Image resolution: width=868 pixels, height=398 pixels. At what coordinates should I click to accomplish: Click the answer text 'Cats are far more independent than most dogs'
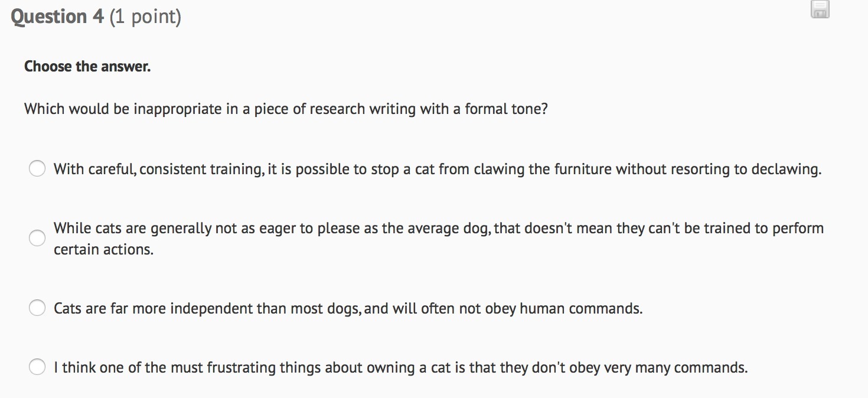(347, 308)
